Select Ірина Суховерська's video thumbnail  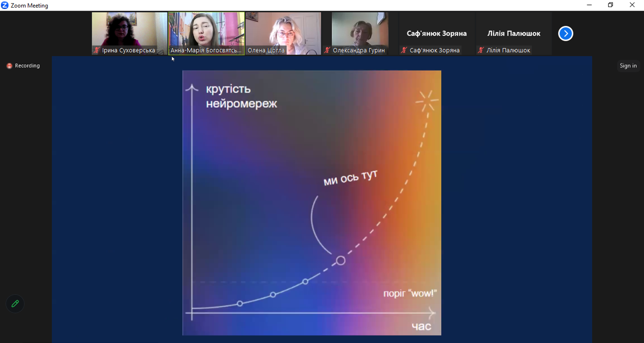pyautogui.click(x=129, y=30)
